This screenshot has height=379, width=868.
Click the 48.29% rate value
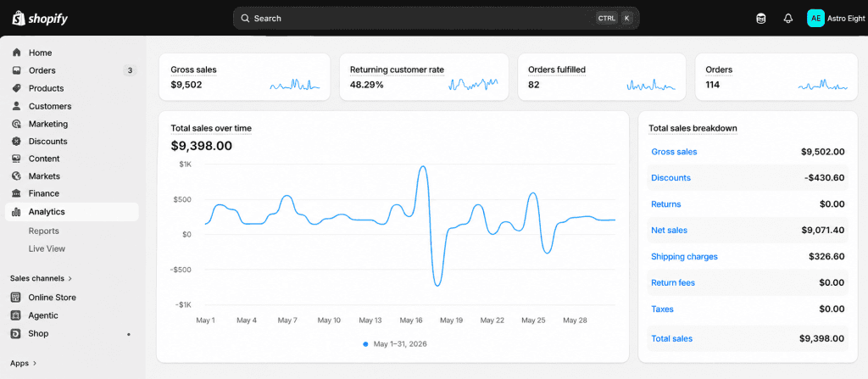click(x=366, y=85)
